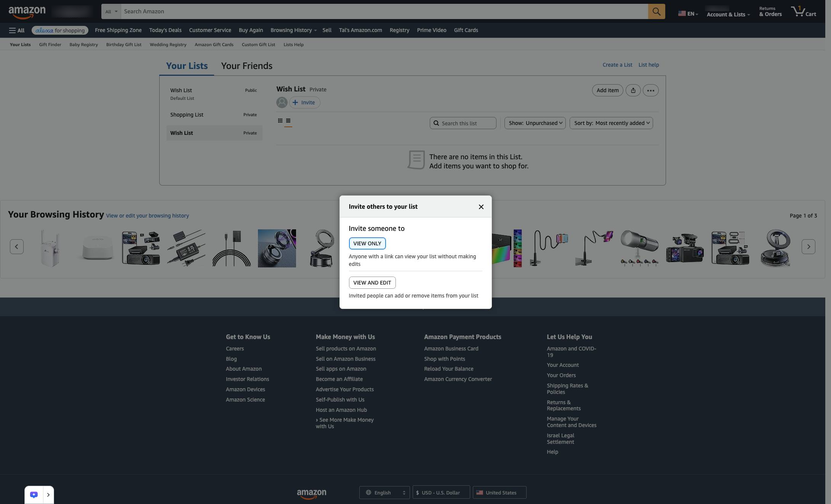831x504 pixels.
Task: Open the gray camera lens thumbnail
Action: click(x=640, y=248)
